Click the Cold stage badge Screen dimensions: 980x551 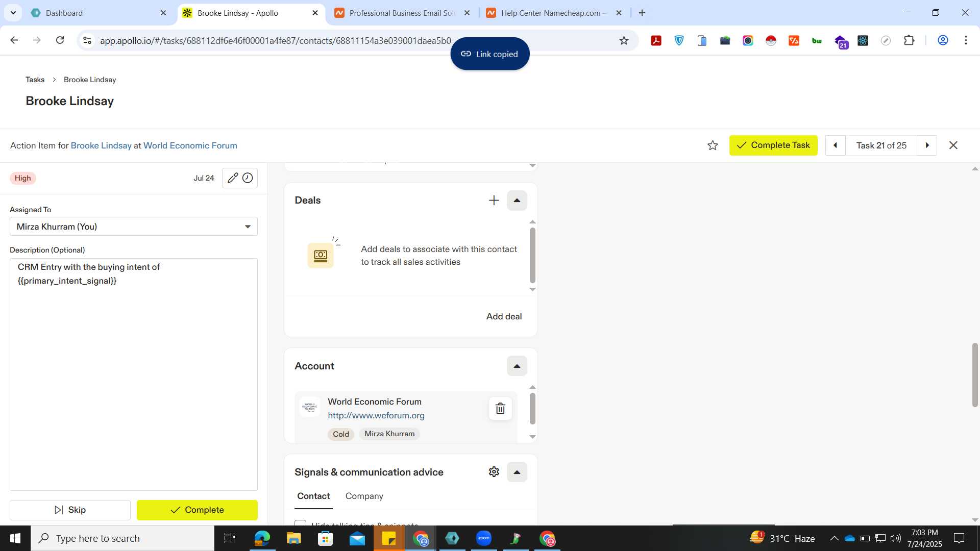(x=341, y=434)
